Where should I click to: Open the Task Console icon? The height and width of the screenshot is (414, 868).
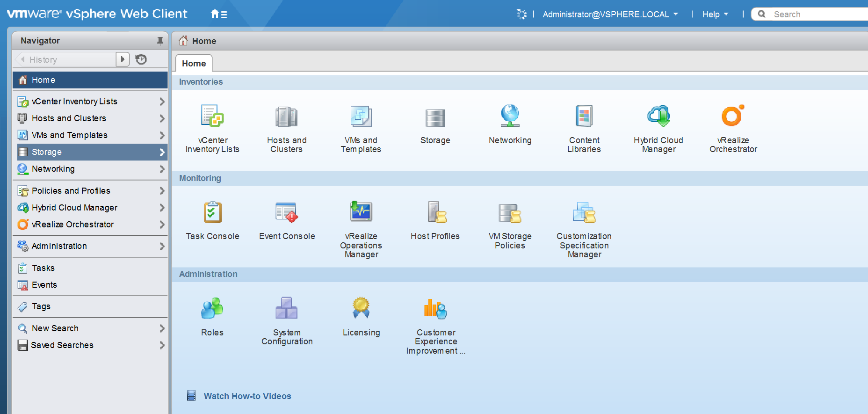[212, 213]
